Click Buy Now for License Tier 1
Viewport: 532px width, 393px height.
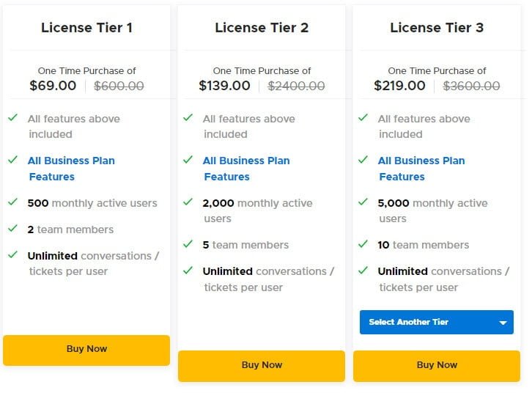(x=86, y=349)
